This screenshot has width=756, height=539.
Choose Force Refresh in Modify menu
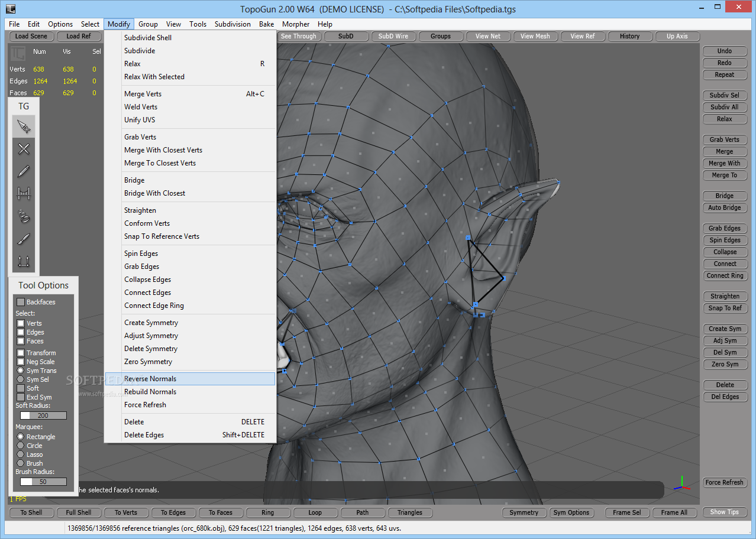click(190, 405)
